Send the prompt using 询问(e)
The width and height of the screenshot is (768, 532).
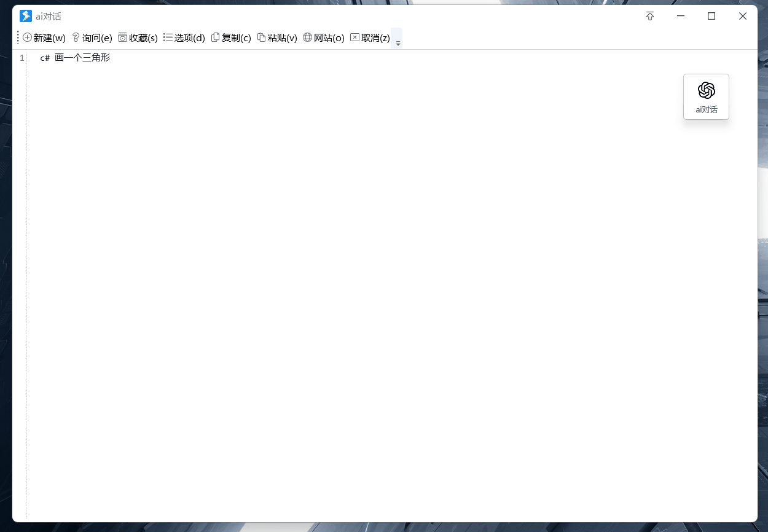click(x=92, y=38)
